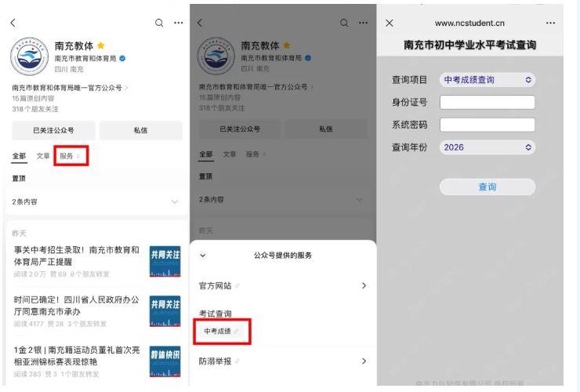Viewport: 580px width, 392px height.
Task: Click 身份证号 input field
Action: 488,102
